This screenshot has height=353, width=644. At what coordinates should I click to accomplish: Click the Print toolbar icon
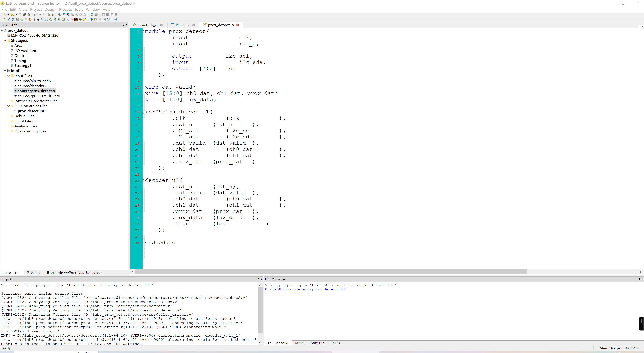[29, 15]
